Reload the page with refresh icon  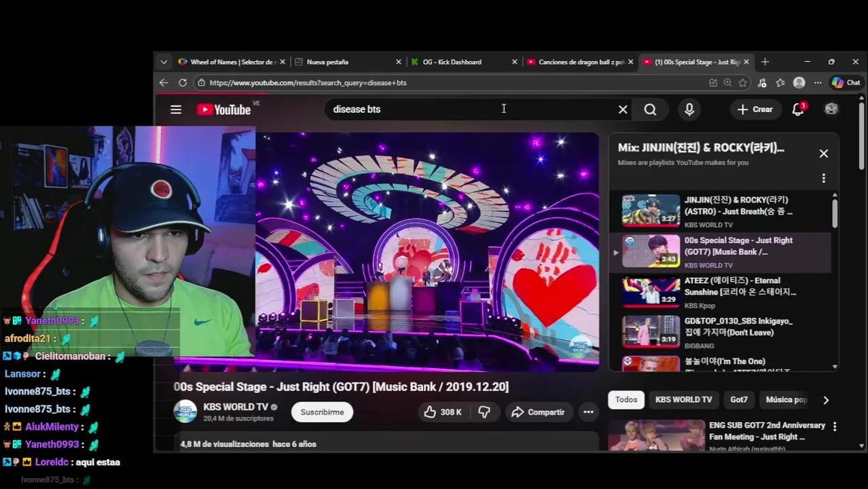[183, 83]
